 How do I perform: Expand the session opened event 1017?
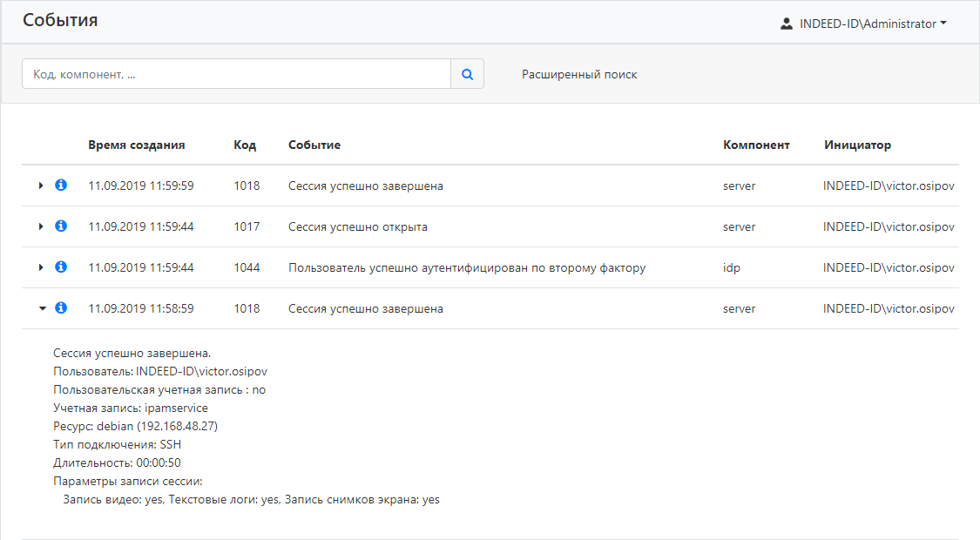(x=41, y=226)
